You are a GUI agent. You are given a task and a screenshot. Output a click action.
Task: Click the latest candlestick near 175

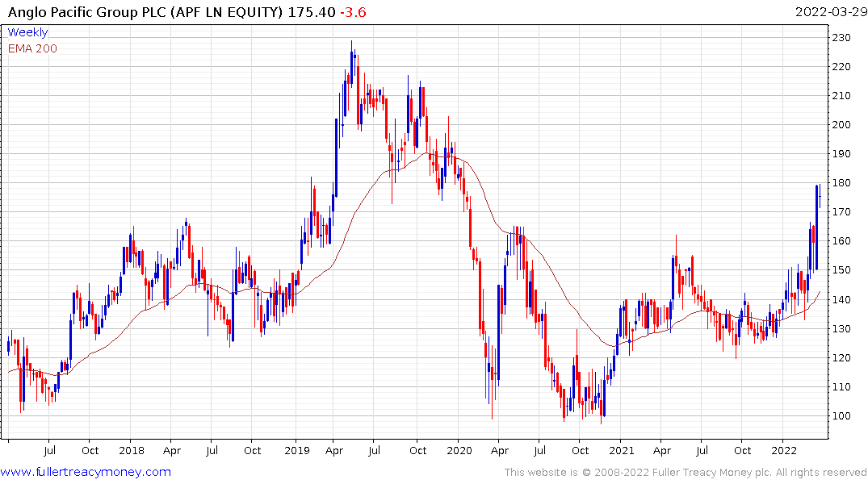820,196
